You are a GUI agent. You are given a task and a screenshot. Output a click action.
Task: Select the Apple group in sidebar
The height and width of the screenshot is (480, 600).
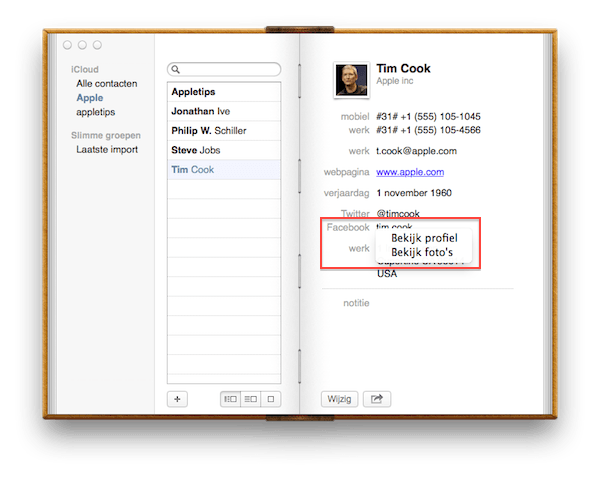pos(90,98)
